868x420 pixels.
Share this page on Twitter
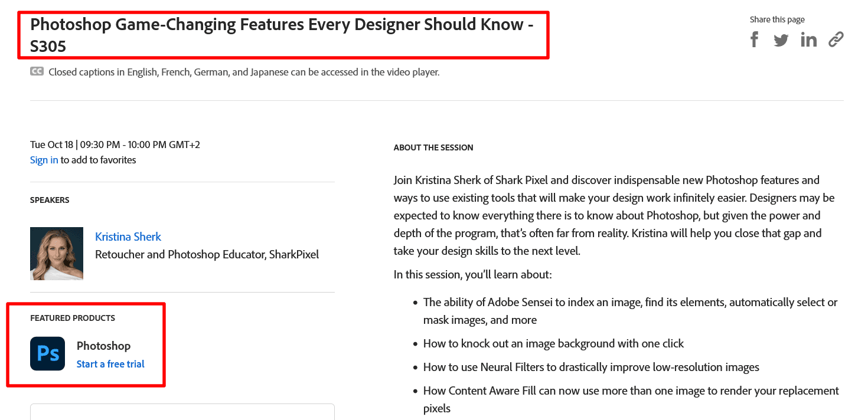[781, 40]
